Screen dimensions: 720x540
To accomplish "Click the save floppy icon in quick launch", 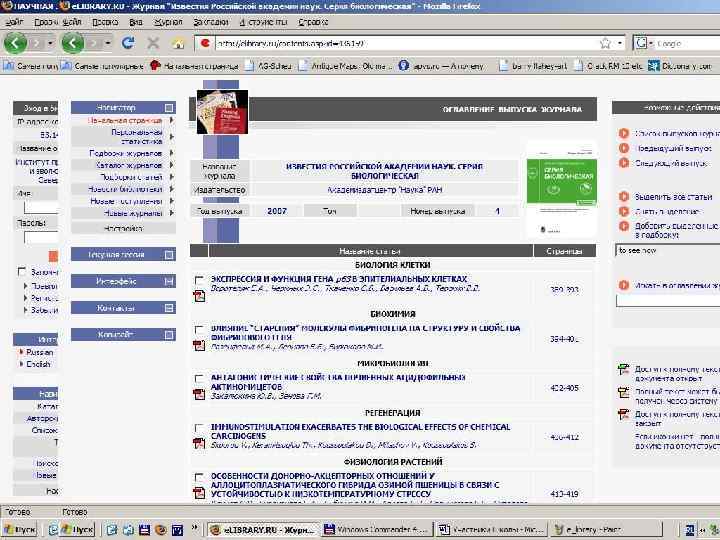I will (144, 529).
